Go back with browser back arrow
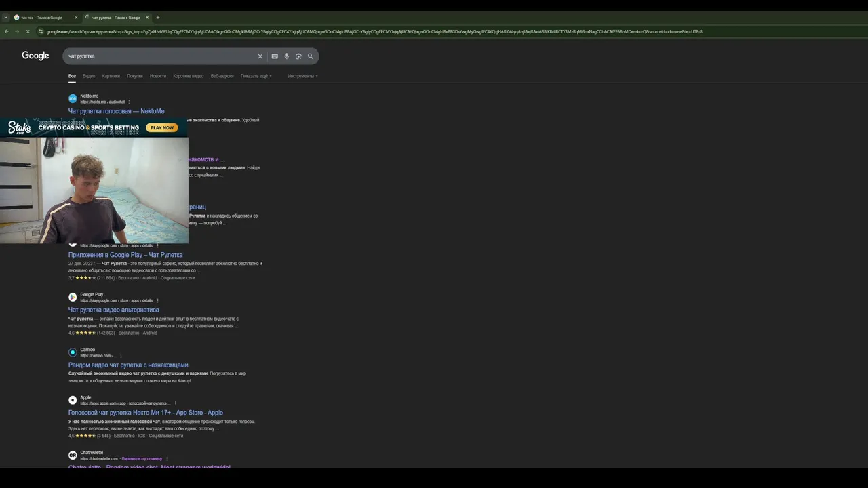Screen dimensions: 868x488 (7, 31)
